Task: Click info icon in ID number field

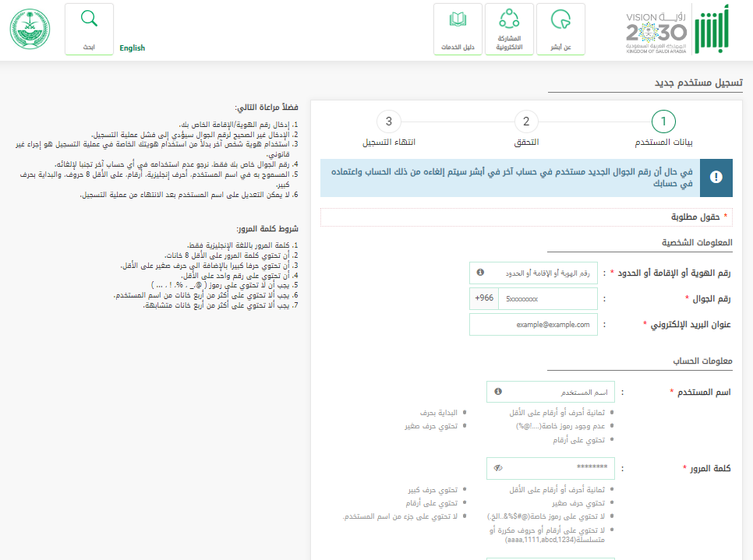Action: [480, 273]
